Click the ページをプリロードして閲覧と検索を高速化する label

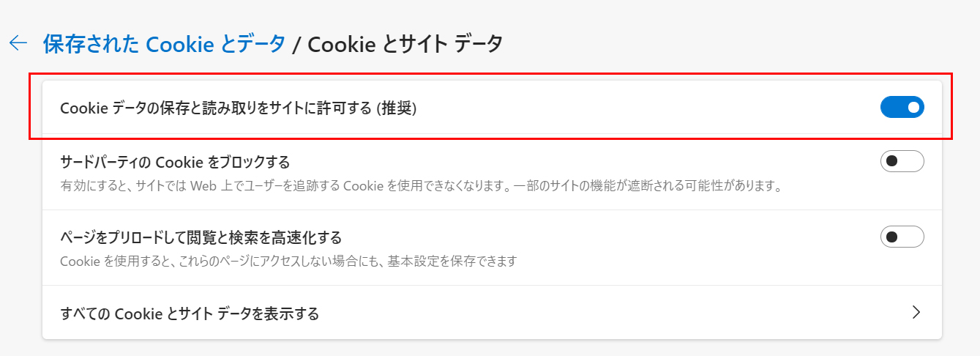[201, 238]
